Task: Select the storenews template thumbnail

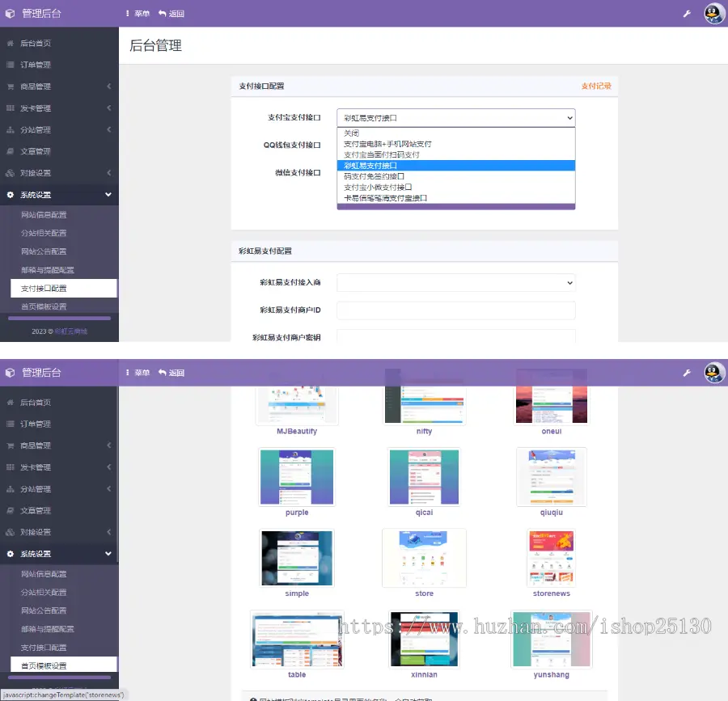Action: pyautogui.click(x=551, y=558)
